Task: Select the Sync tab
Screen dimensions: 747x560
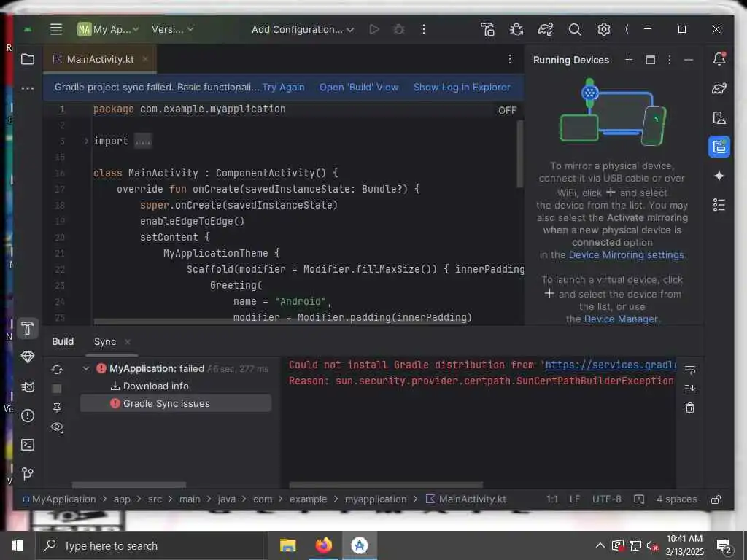Action: 105,342
